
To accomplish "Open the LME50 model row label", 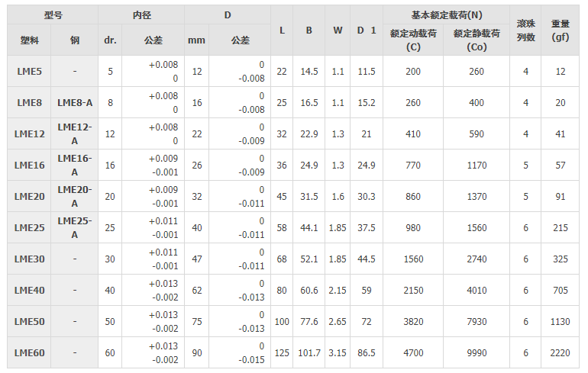I will [29, 322].
